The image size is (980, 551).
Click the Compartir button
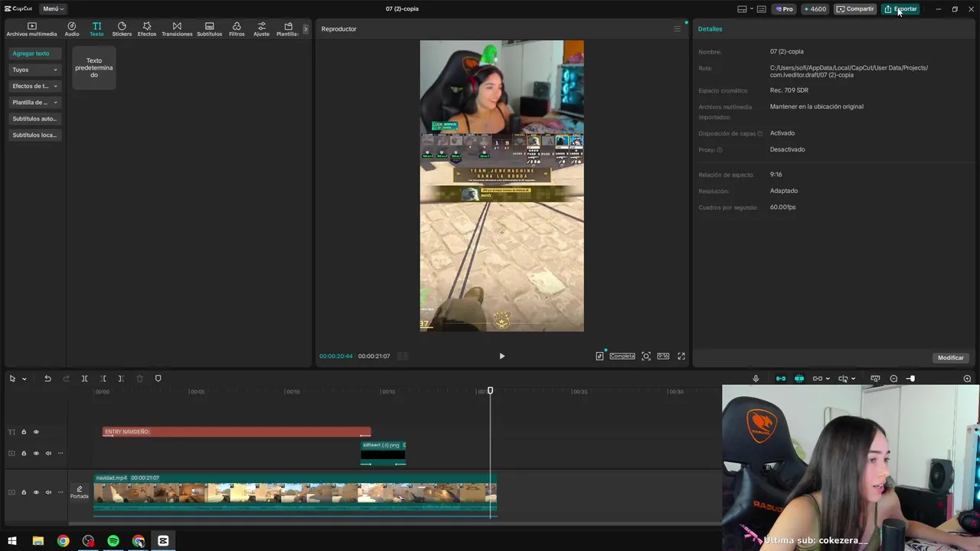tap(855, 9)
